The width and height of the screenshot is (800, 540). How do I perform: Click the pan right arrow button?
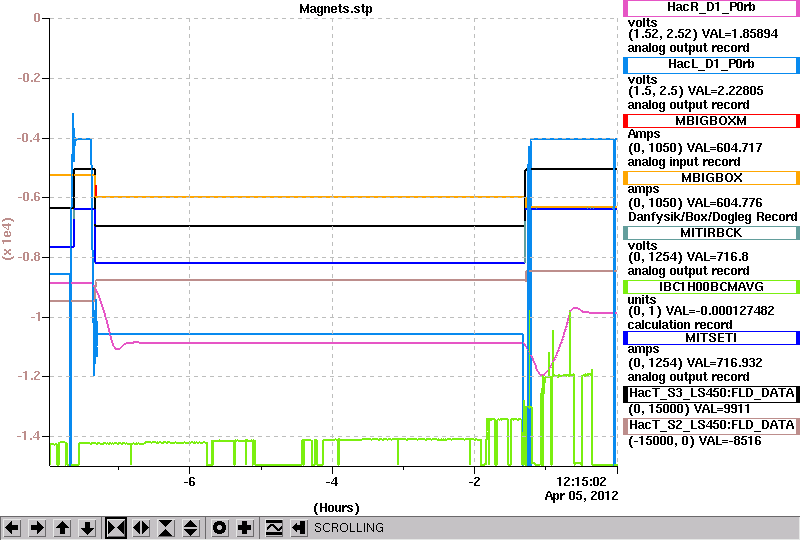[37, 528]
